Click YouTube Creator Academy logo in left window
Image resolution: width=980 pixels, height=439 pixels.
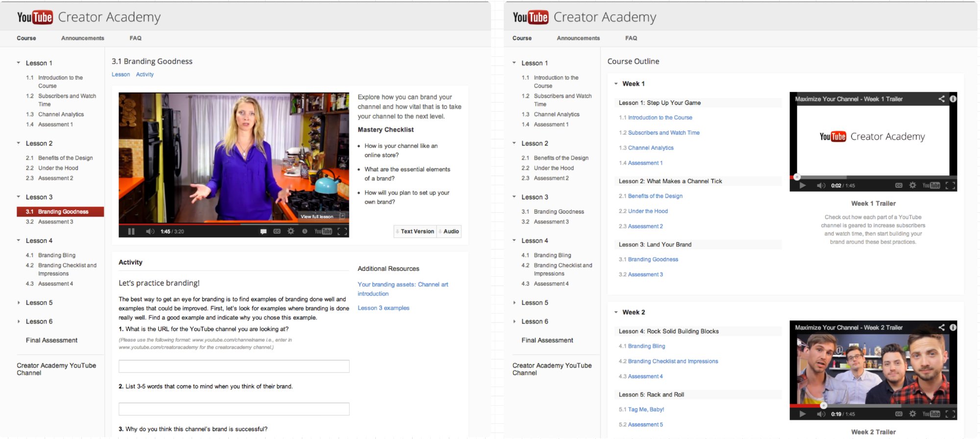tap(89, 17)
